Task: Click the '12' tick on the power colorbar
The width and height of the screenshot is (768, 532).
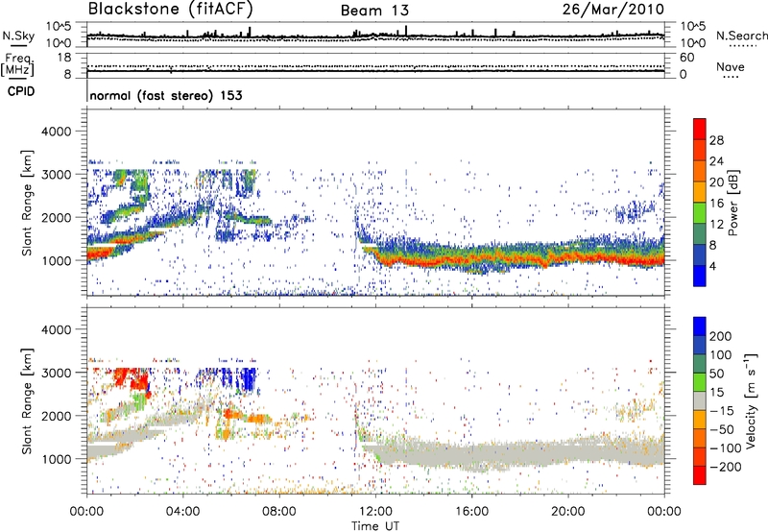Action: pyautogui.click(x=716, y=225)
